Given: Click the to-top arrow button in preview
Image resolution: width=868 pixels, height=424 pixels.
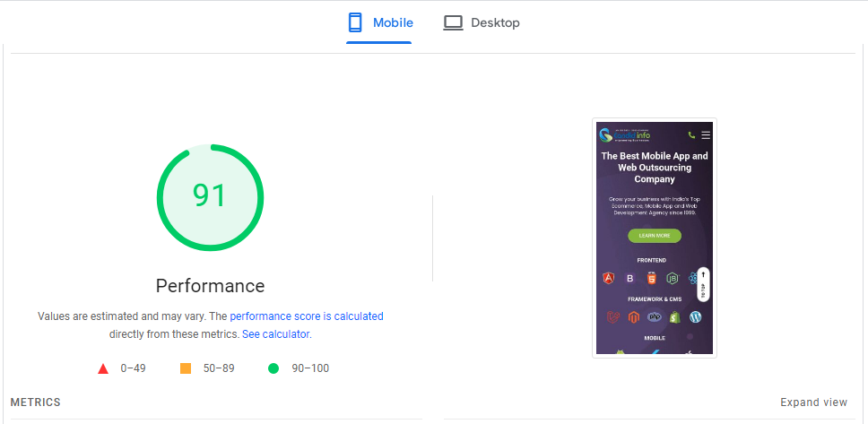Looking at the screenshot, I should point(703,284).
